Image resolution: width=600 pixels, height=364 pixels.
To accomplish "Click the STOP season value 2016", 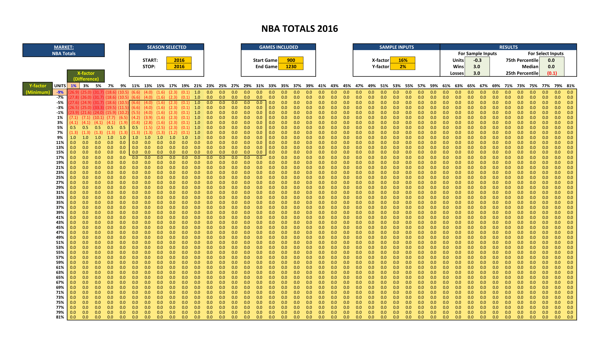I will pyautogui.click(x=179, y=67).
